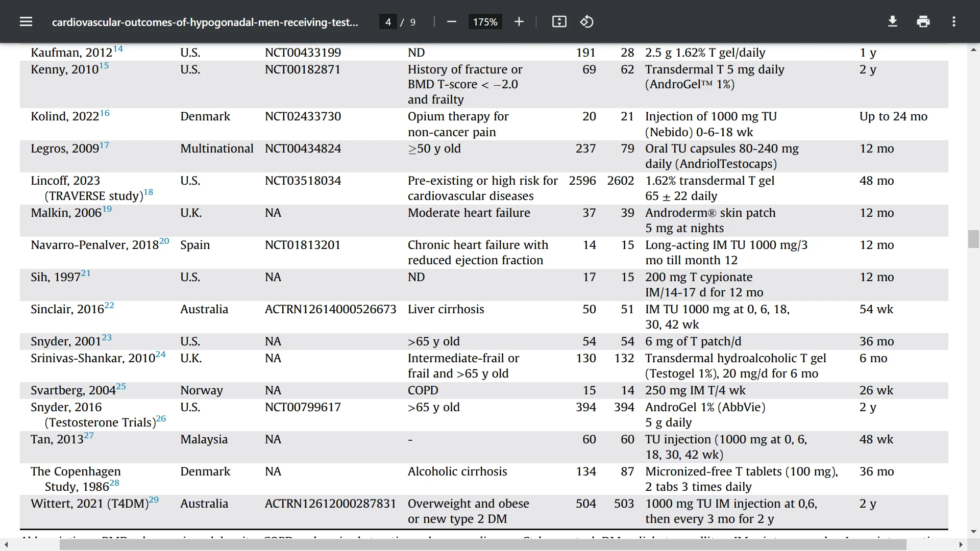Open reference 28 link after Copenhagen Study, 1986
The image size is (980, 551).
[x=114, y=483]
